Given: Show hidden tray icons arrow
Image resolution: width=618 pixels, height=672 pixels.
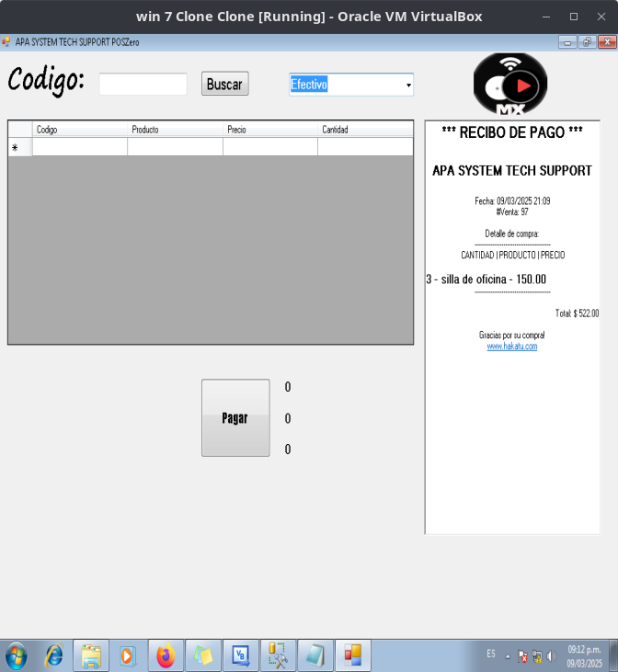Looking at the screenshot, I should tap(508, 656).
